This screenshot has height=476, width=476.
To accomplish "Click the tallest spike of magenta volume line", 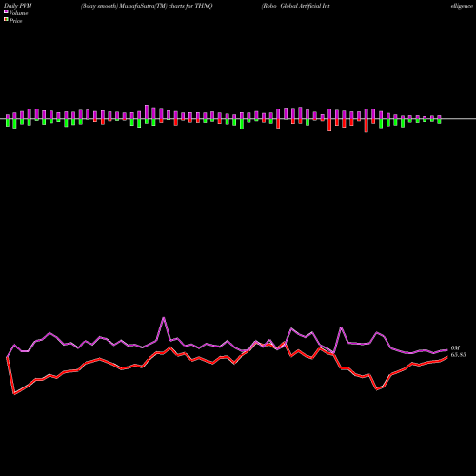I will (x=164, y=318).
